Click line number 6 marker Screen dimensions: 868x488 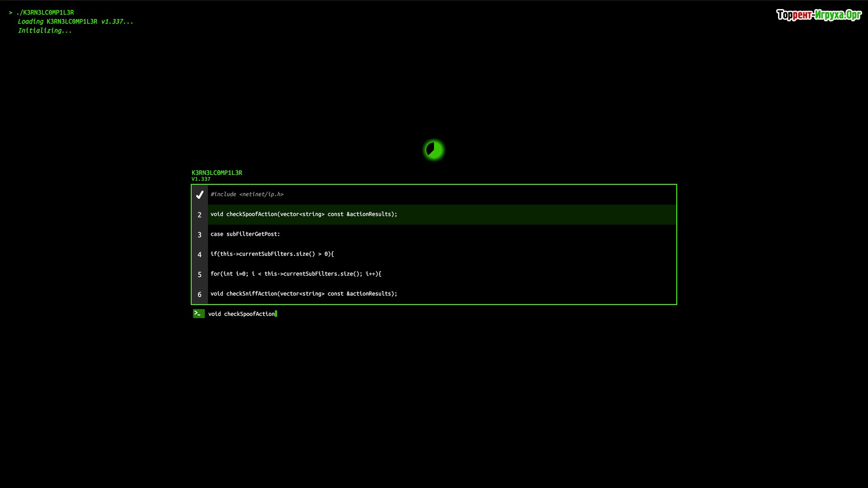pos(199,294)
